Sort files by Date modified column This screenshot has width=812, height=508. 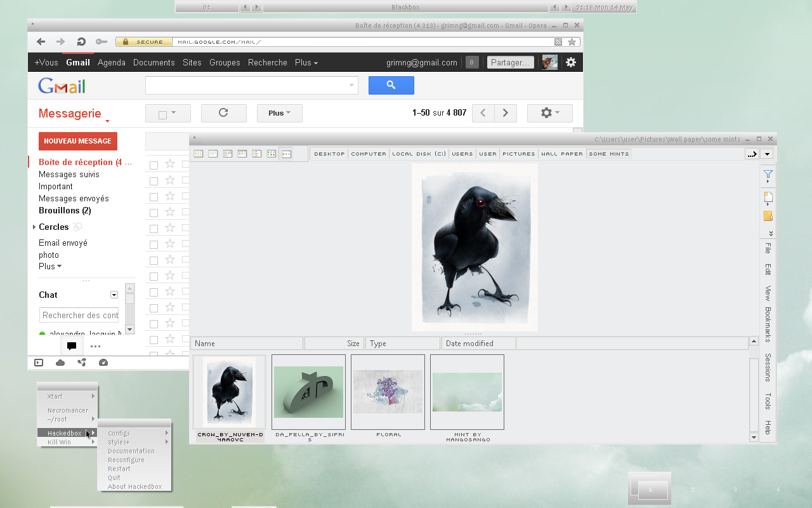pyautogui.click(x=478, y=344)
